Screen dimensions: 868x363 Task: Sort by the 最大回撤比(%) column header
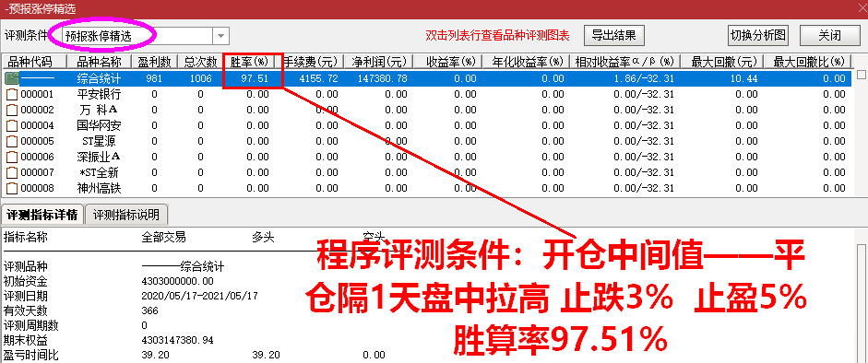(808, 62)
